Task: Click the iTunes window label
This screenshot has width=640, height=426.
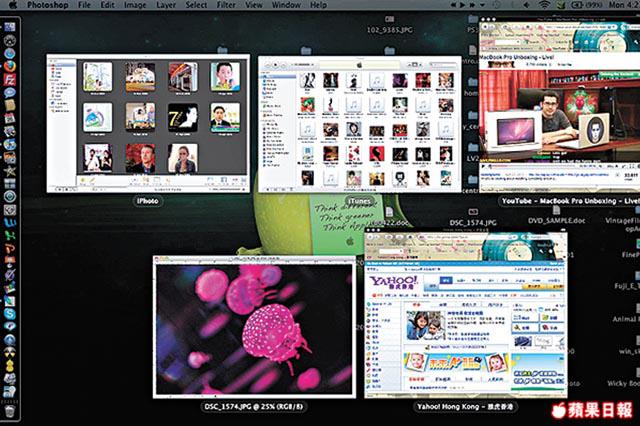Action: pyautogui.click(x=360, y=201)
